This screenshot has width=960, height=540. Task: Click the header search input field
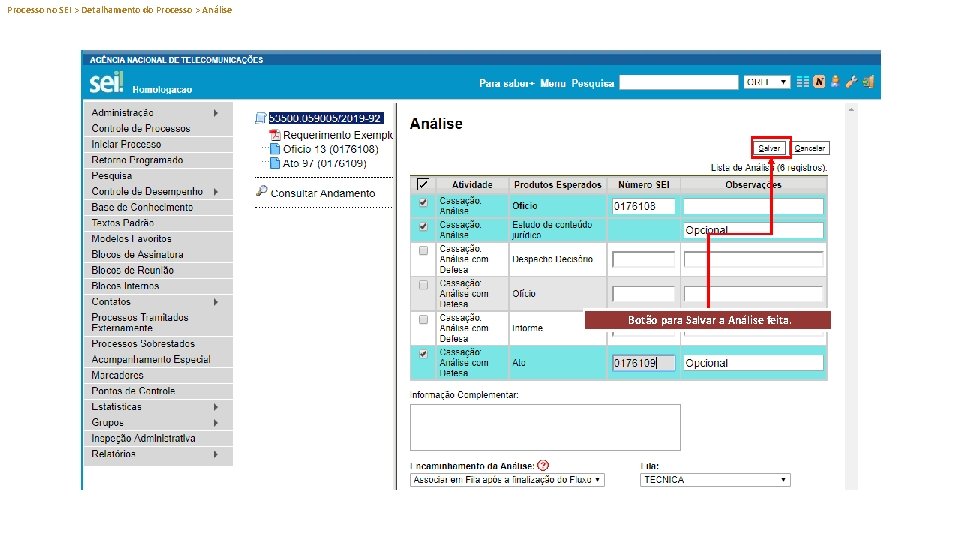coord(679,82)
